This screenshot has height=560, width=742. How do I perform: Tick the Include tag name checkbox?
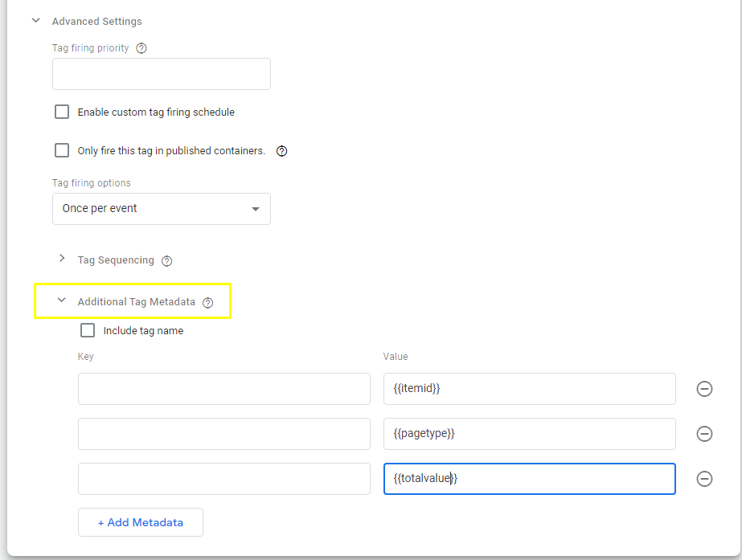[x=88, y=330]
